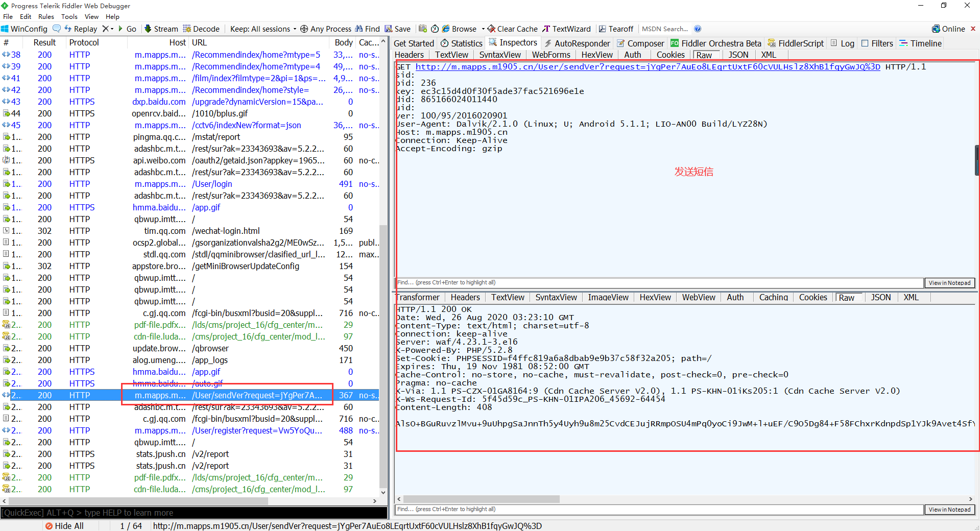This screenshot has height=531, width=980.
Task: Click View in Notepad for the request
Action: coord(949,283)
